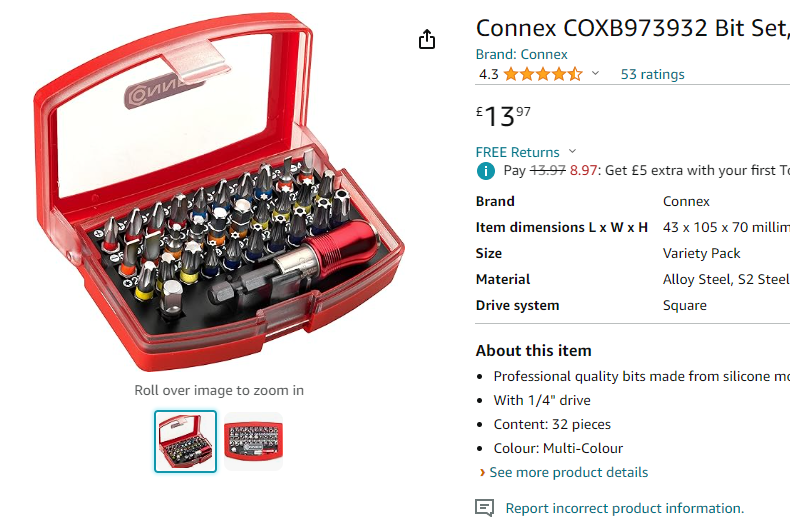Open the Brand: Connex link
790x517 pixels.
521,55
